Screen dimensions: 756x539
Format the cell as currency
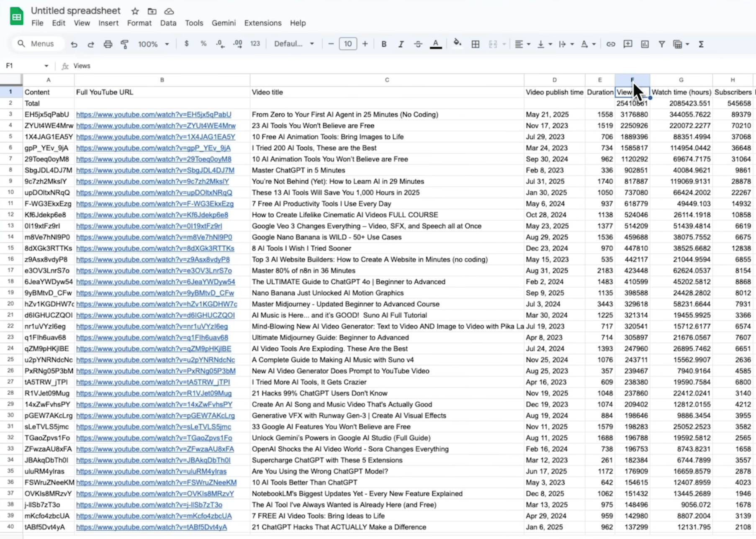(x=186, y=44)
